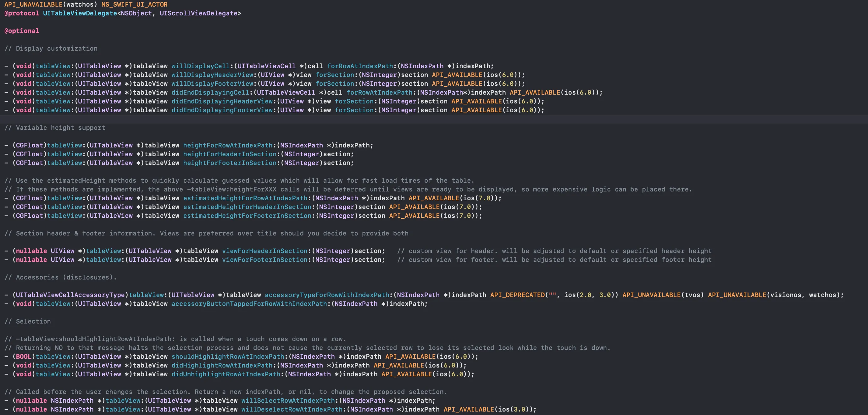Screen dimensions: 868x415
Task: Select didEndDisplayingFooterView selector
Action: tap(222, 110)
